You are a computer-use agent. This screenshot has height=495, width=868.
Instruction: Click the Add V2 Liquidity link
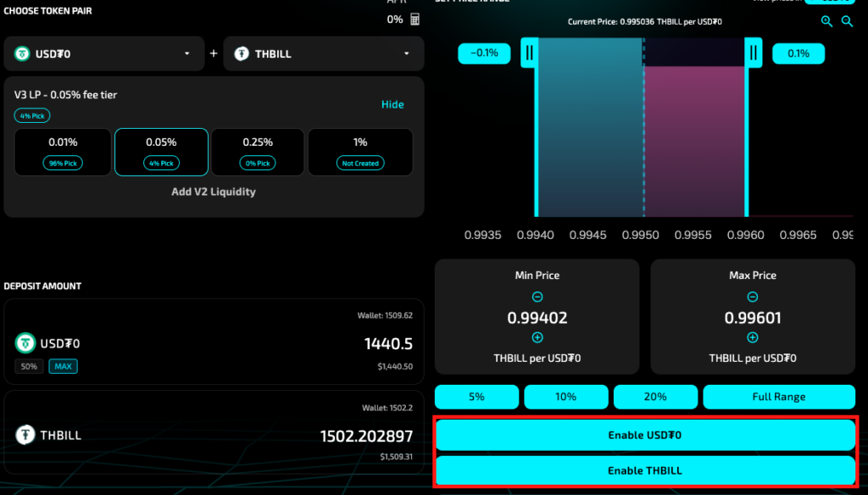214,192
